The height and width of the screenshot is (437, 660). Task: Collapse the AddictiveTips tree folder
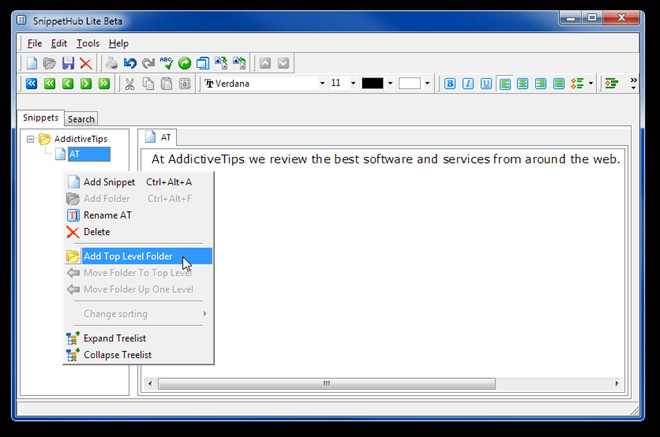(30, 139)
